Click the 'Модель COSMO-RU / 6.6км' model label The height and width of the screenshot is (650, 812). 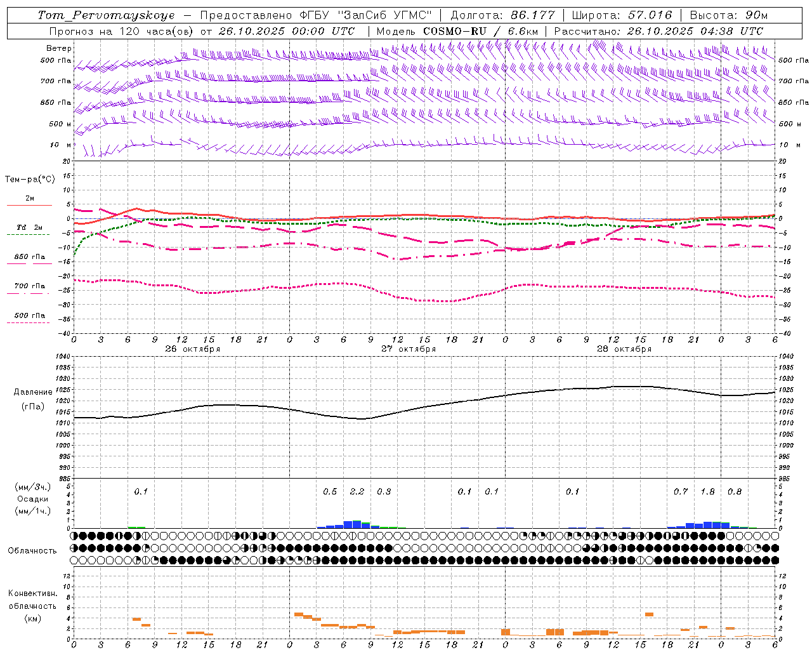[x=457, y=31]
